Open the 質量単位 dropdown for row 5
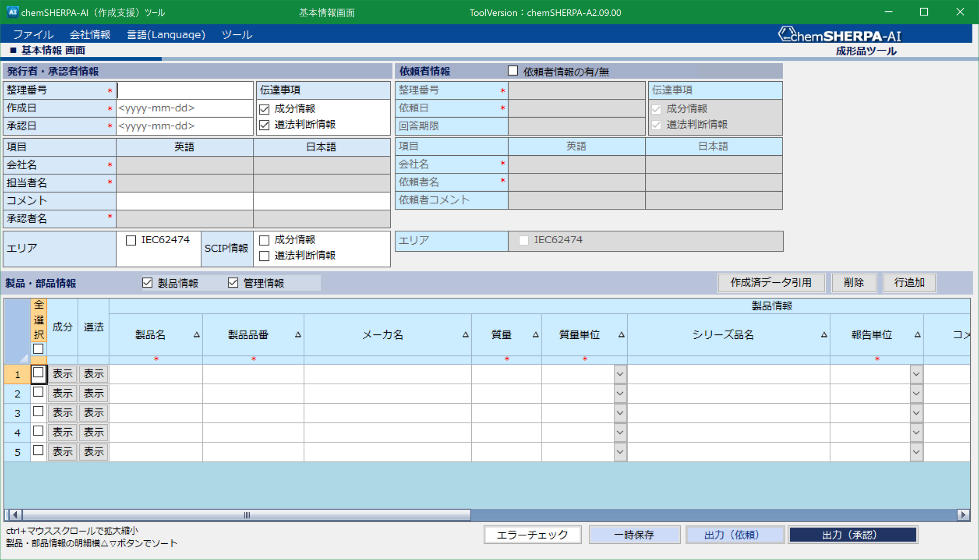Image resolution: width=979 pixels, height=560 pixels. coord(620,452)
